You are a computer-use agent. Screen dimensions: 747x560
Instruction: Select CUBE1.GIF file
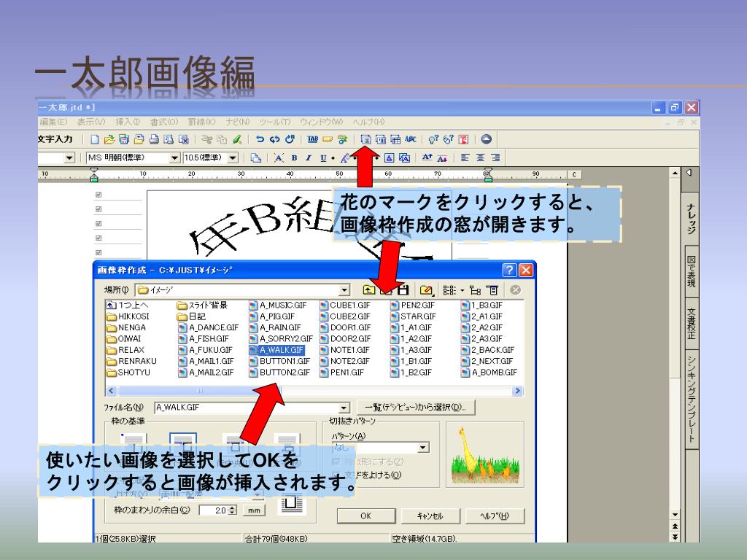pyautogui.click(x=345, y=305)
